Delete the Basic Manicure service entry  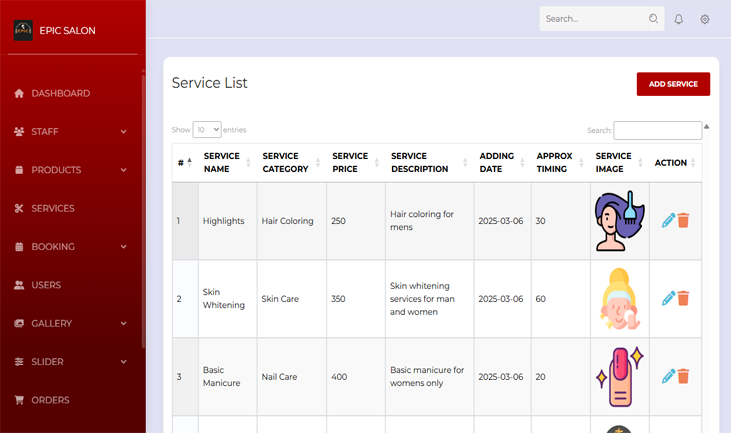tap(684, 376)
